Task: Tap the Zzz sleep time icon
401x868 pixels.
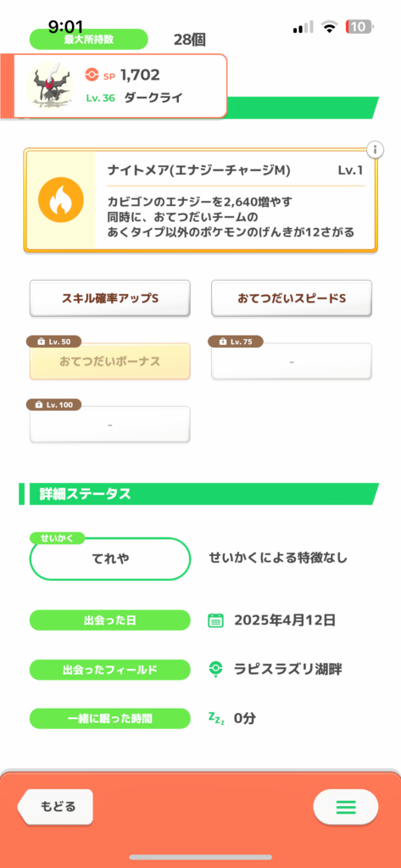Action: click(x=216, y=718)
